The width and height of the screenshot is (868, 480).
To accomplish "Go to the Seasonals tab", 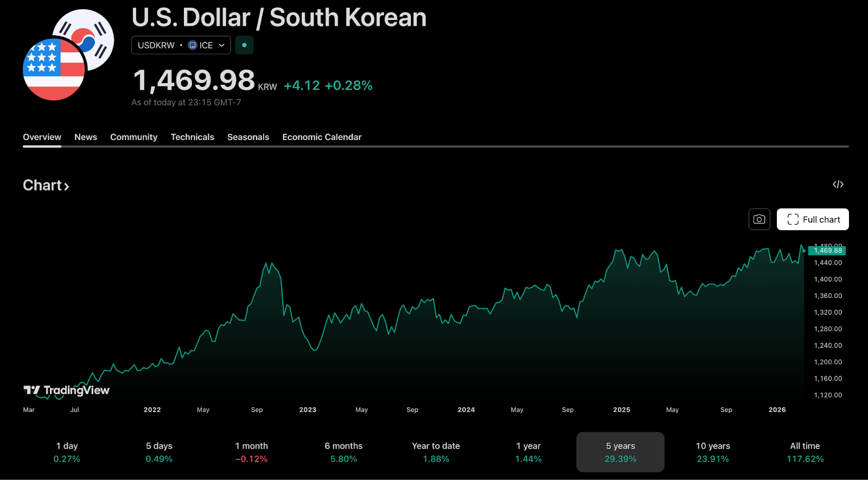I will (248, 137).
